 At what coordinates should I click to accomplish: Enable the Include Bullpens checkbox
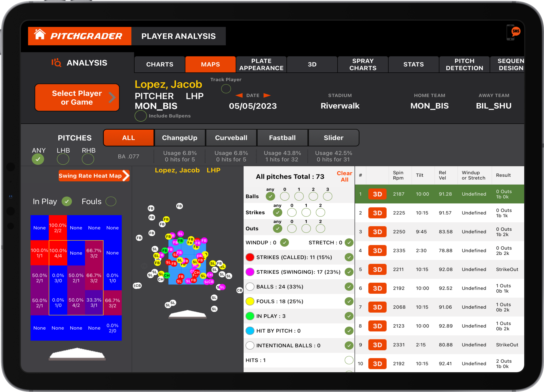point(141,116)
